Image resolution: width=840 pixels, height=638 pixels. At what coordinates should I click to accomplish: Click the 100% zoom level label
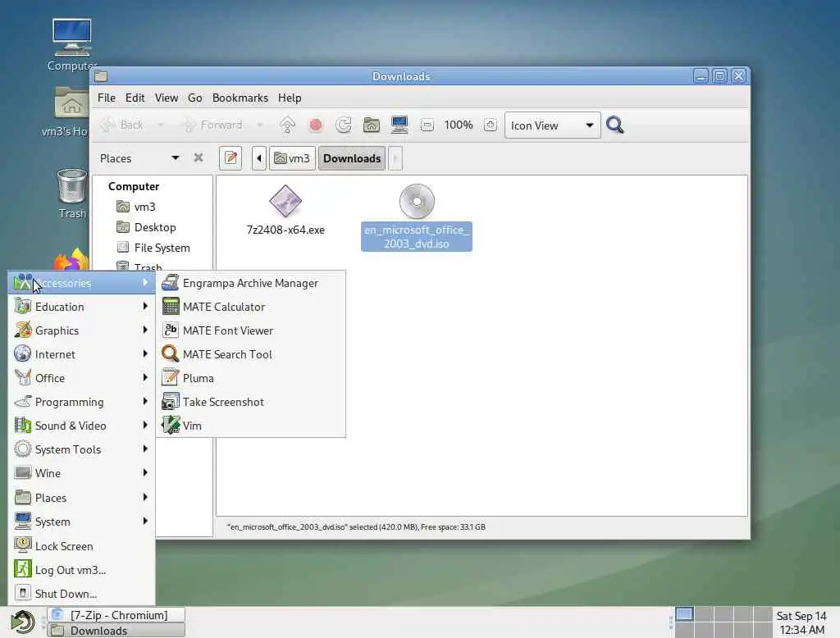[x=459, y=125]
